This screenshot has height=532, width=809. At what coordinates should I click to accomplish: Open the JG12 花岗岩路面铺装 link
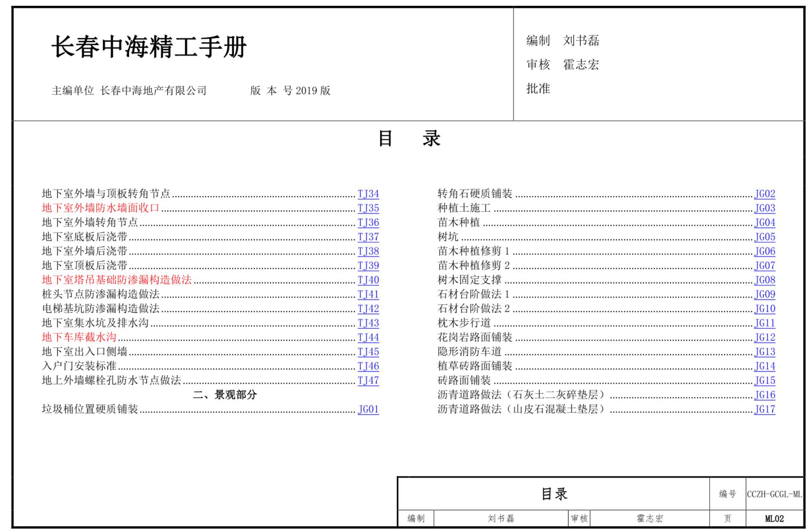(764, 338)
